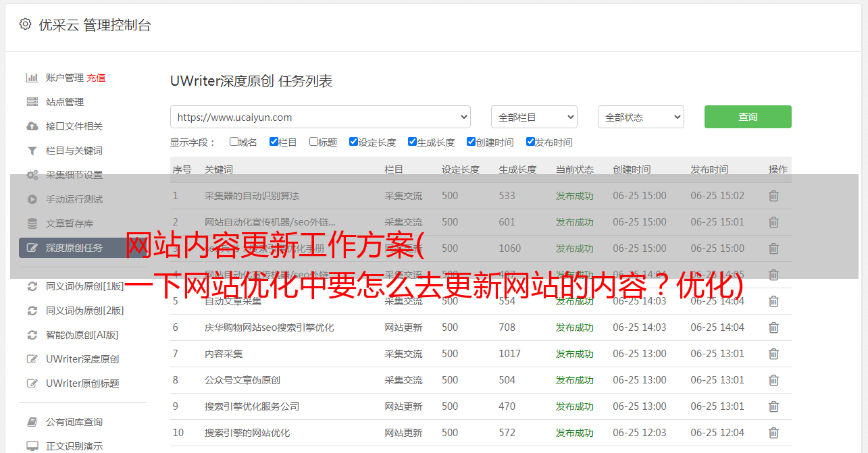Click generated length 1017 in row 7
Viewport: 868px width, 453px height.
(510, 354)
